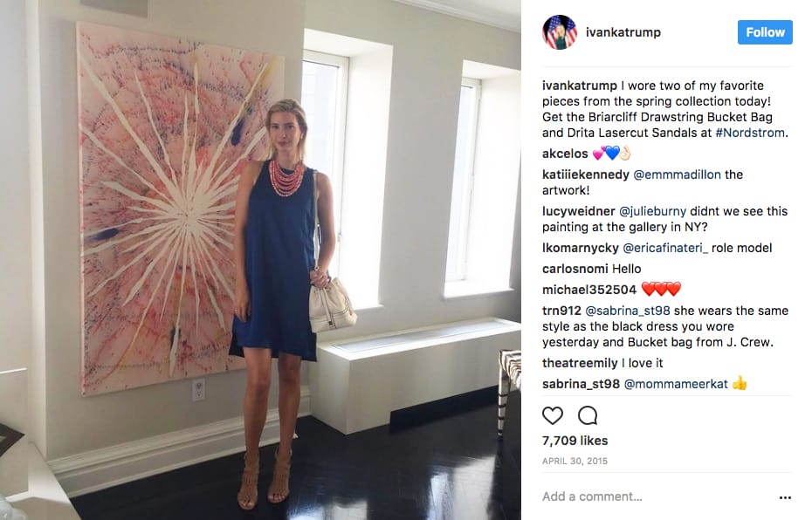Visit commenter theatreemily profile
The image size is (812, 520).
(580, 363)
